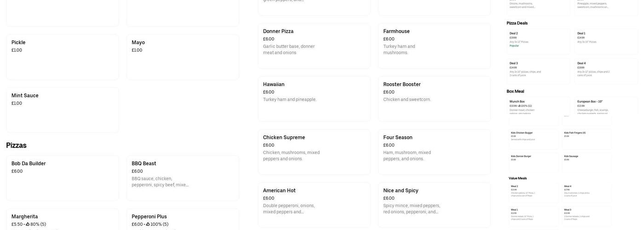Click the thumbs-up rating icon on Munch Box
The height and width of the screenshot is (230, 644).
coord(519,106)
